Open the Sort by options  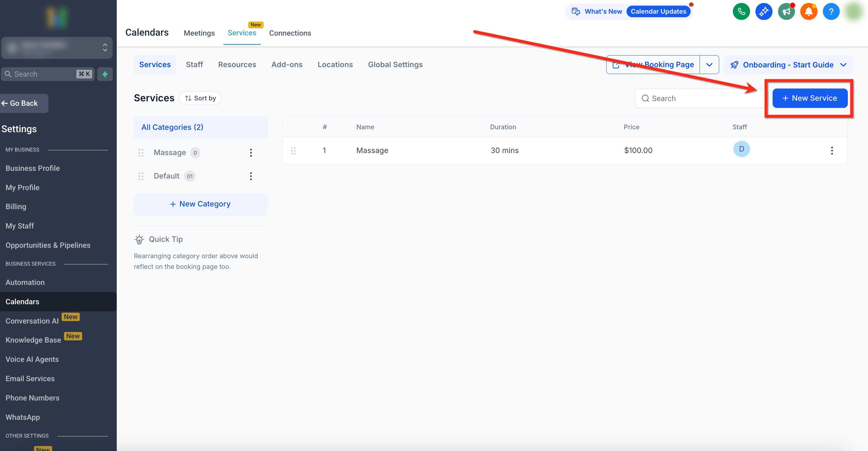pyautogui.click(x=200, y=98)
